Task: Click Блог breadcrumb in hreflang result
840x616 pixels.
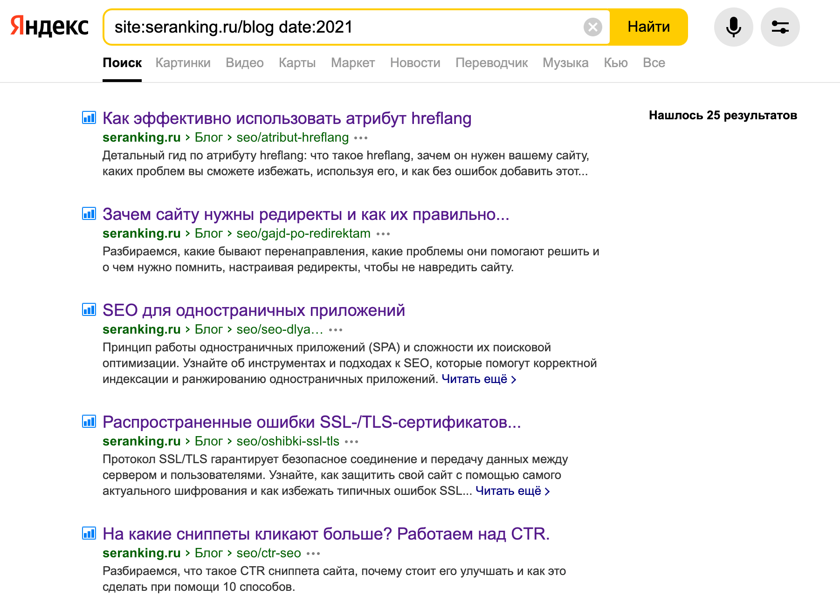Action: coord(208,137)
